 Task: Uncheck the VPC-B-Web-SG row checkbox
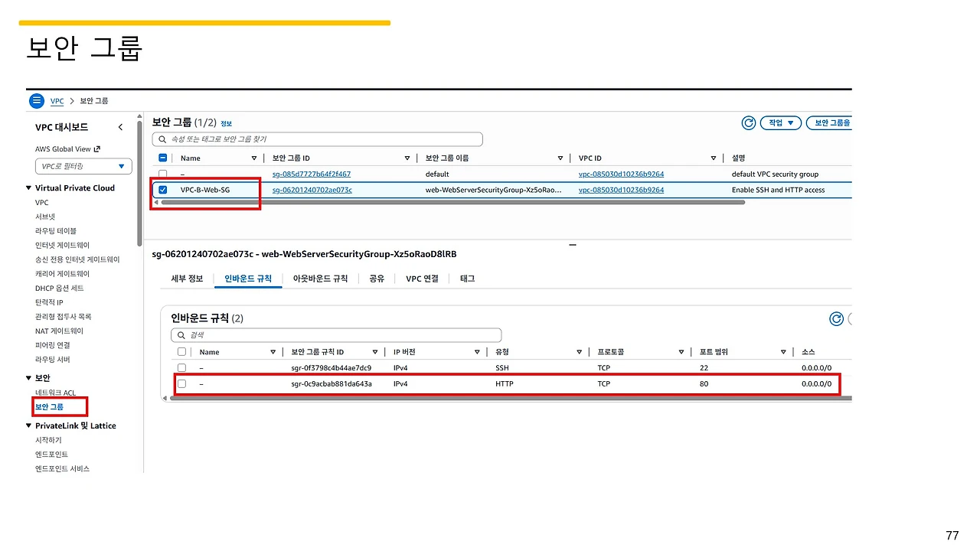pos(162,190)
